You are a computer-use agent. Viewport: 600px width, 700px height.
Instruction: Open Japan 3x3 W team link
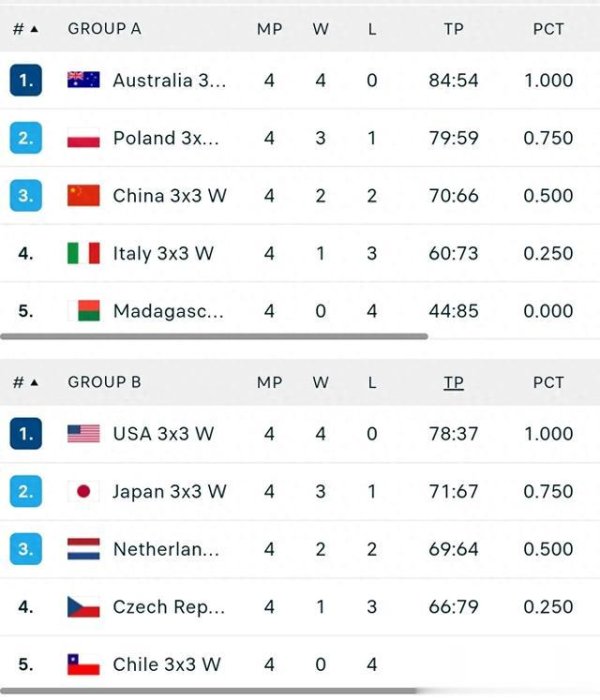[x=170, y=491]
